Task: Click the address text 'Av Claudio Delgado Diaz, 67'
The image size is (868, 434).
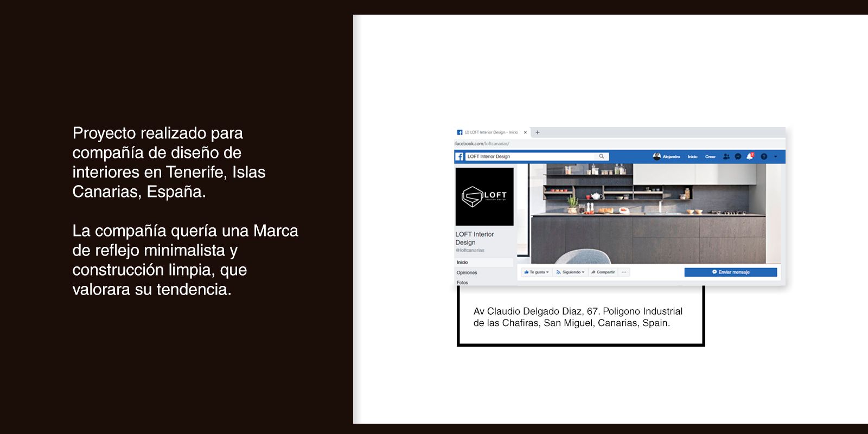Action: [x=535, y=311]
